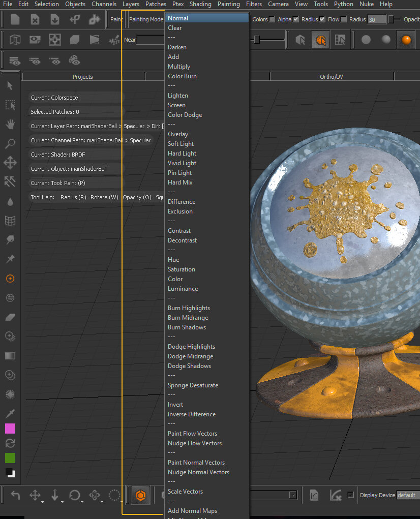Select the Gradient tool
This screenshot has width=420, height=519.
[x=10, y=356]
